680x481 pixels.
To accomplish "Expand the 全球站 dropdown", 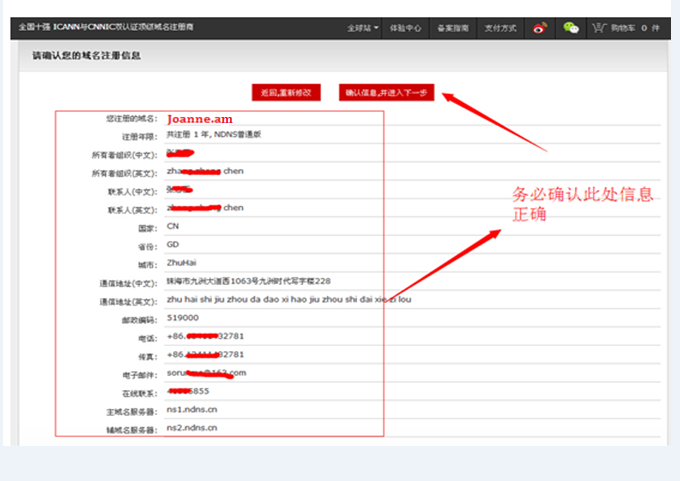I will [362, 28].
